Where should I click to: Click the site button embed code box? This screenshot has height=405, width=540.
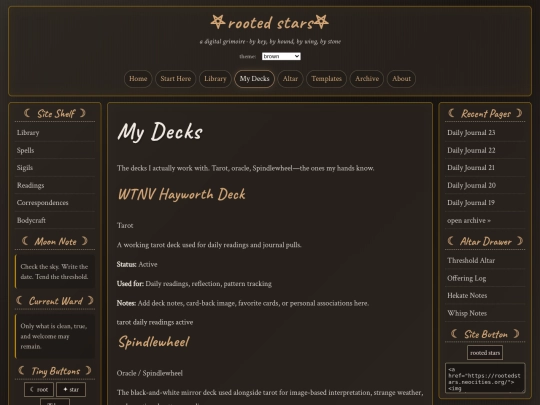pyautogui.click(x=485, y=378)
